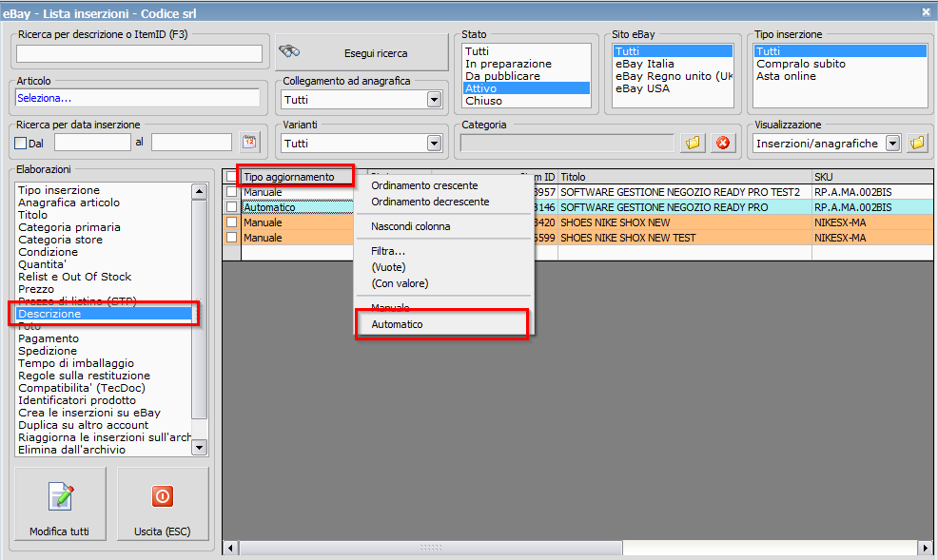938x560 pixels.
Task: Select Attivo status
Action: pyautogui.click(x=526, y=88)
